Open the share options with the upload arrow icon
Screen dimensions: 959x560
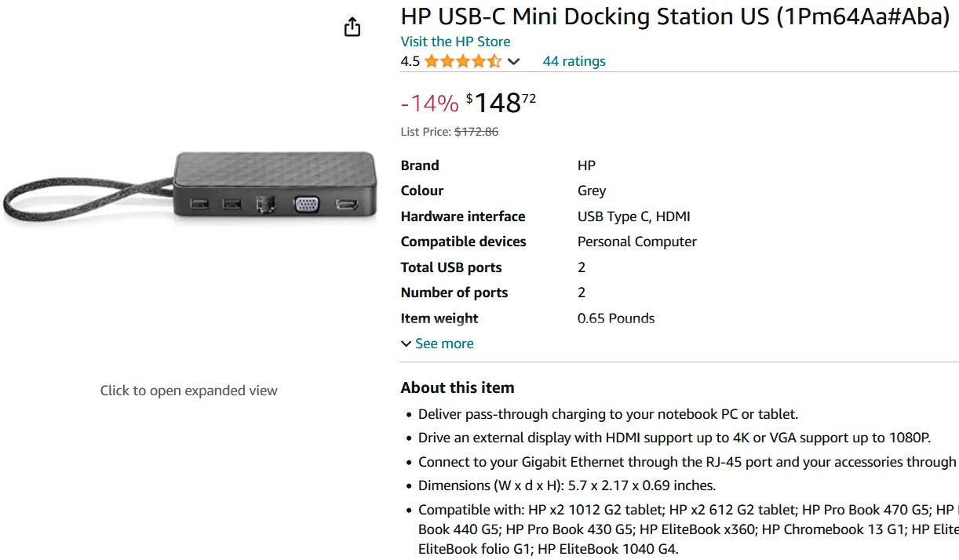pyautogui.click(x=352, y=26)
